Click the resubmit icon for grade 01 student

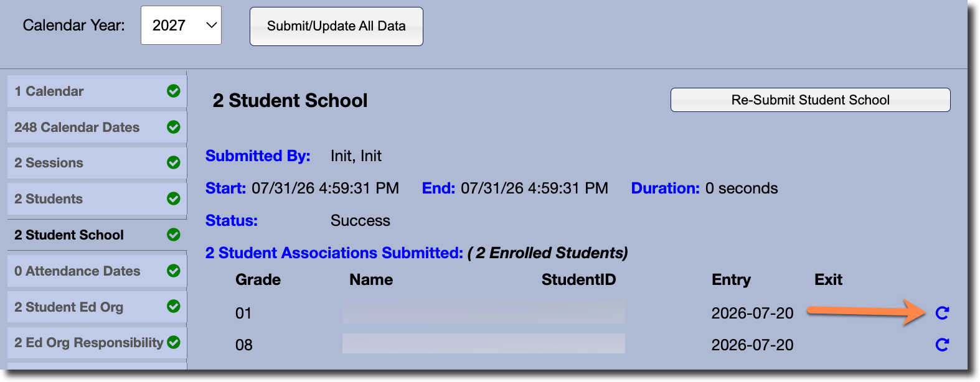(942, 313)
